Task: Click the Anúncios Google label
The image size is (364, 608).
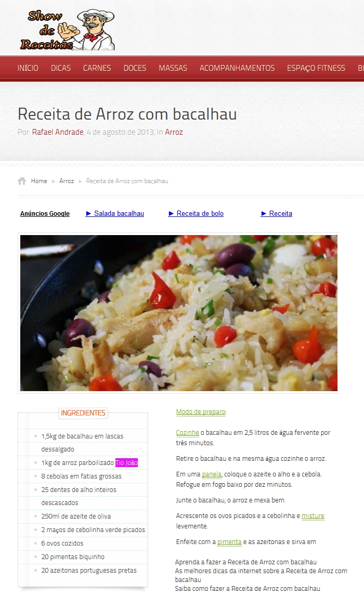Action: coord(45,214)
